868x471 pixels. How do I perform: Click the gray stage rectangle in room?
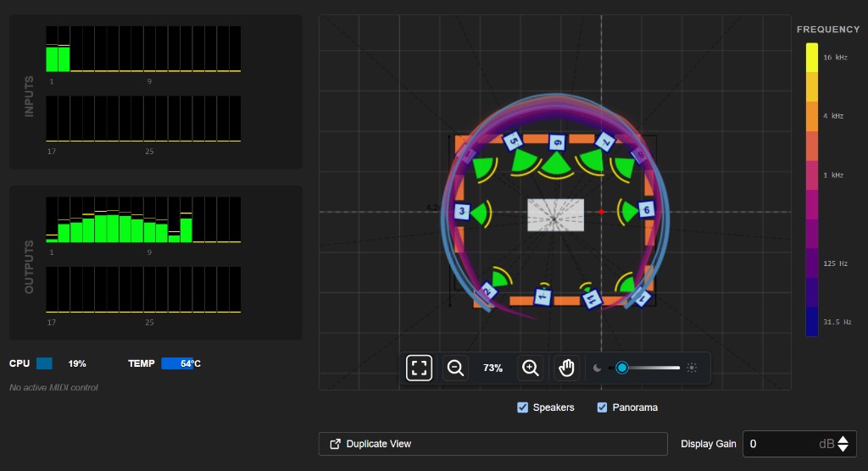[x=555, y=215]
